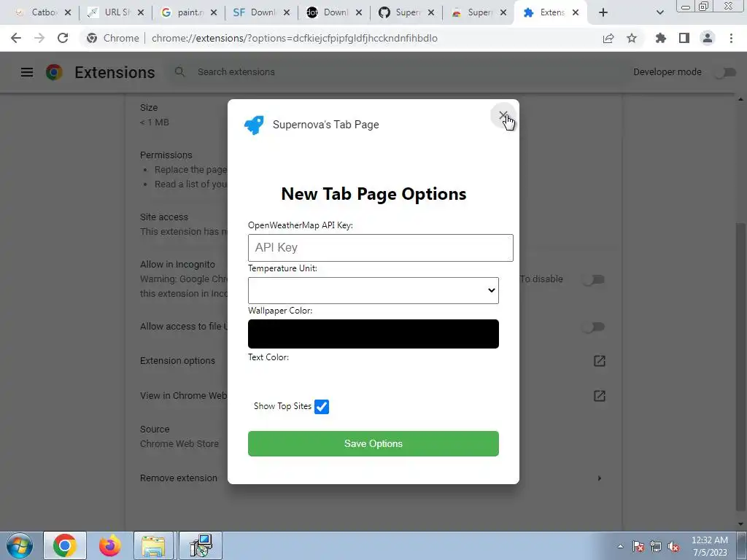The height and width of the screenshot is (560, 747).
Task: Click the Chrome logo beside Extensions
Action: click(x=54, y=72)
